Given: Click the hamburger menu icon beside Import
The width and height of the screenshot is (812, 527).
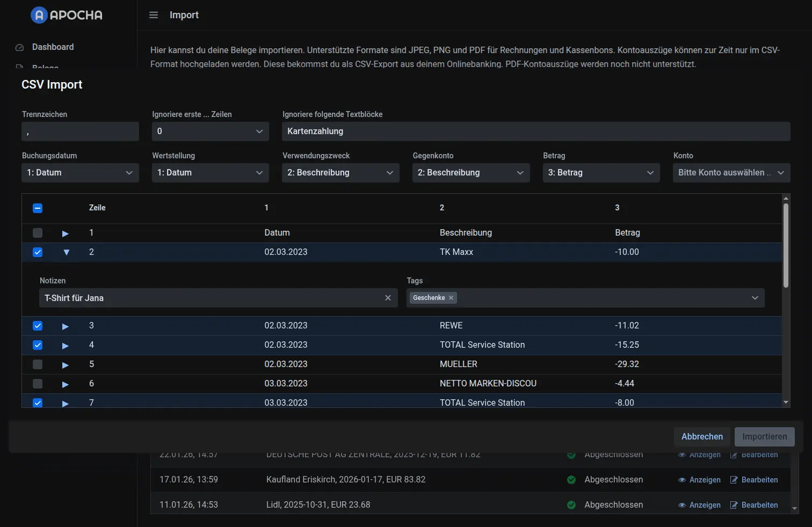Looking at the screenshot, I should coord(154,15).
